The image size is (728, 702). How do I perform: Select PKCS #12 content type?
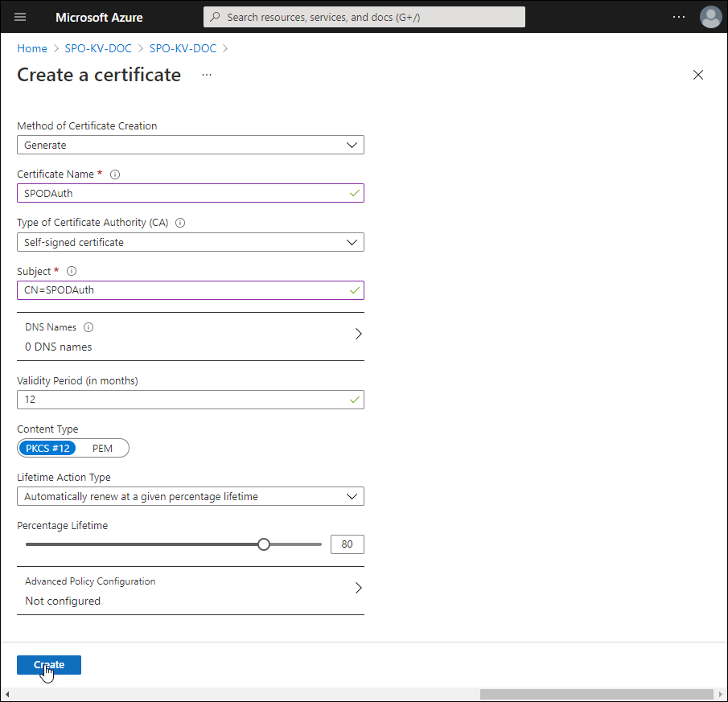coord(47,448)
